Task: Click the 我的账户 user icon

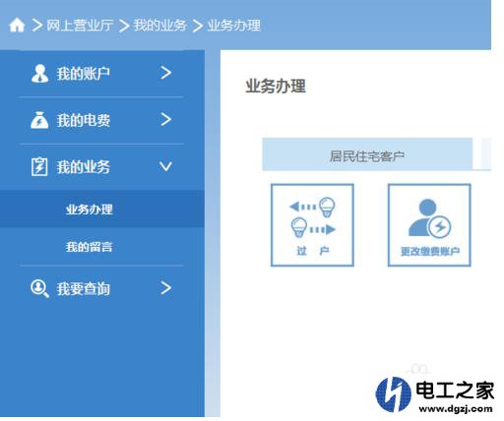Action: (39, 73)
